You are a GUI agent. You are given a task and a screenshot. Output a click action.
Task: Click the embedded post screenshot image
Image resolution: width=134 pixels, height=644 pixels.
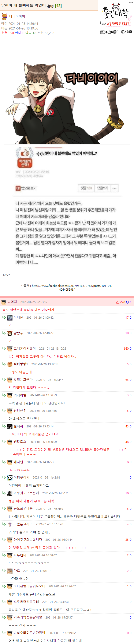click(67, 206)
